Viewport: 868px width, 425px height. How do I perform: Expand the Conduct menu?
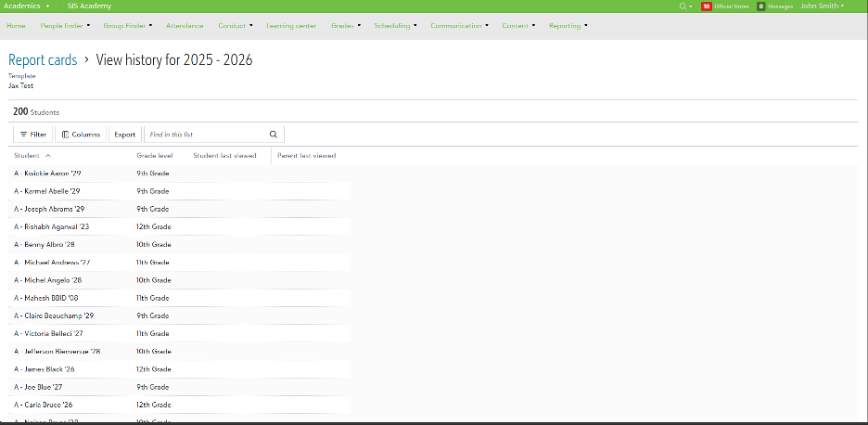point(236,25)
